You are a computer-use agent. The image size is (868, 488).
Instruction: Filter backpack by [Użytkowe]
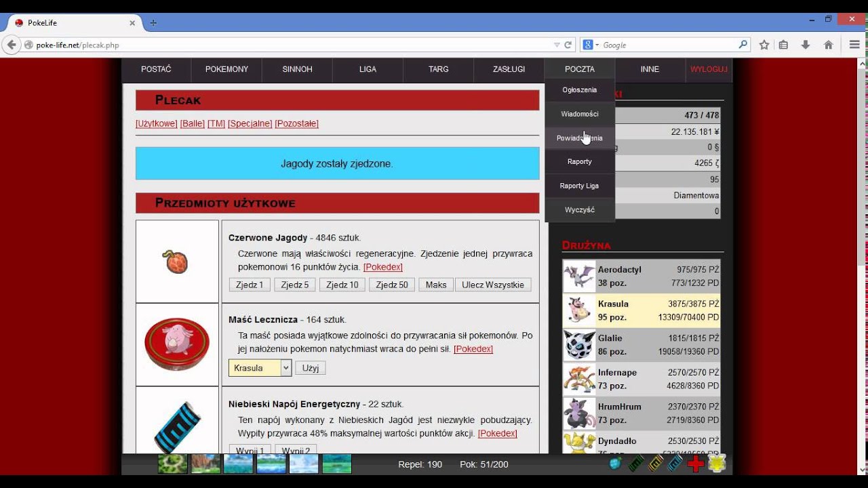156,123
